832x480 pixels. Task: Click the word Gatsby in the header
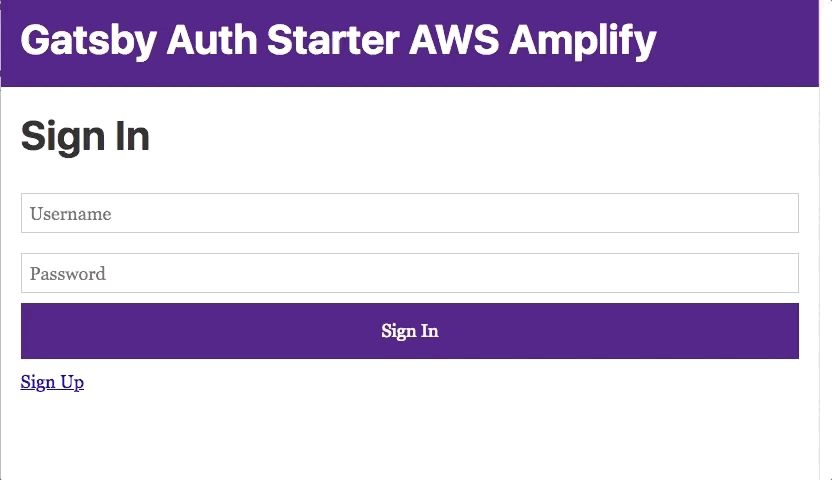pos(89,41)
